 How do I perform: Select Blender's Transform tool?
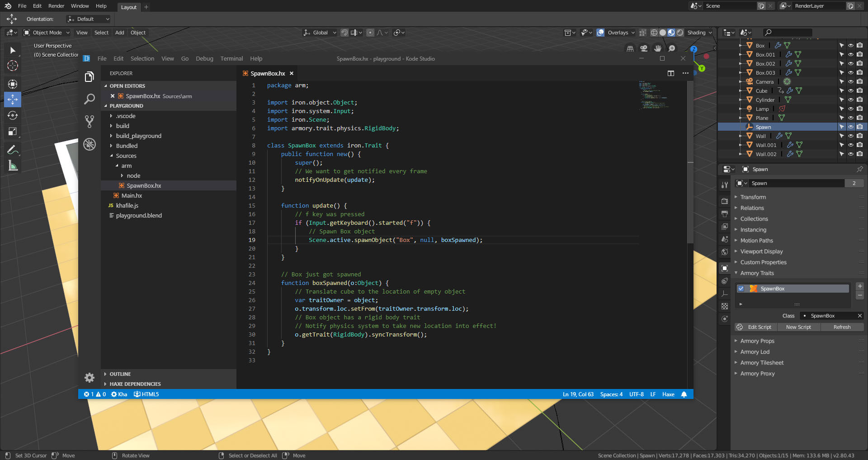[x=13, y=84]
